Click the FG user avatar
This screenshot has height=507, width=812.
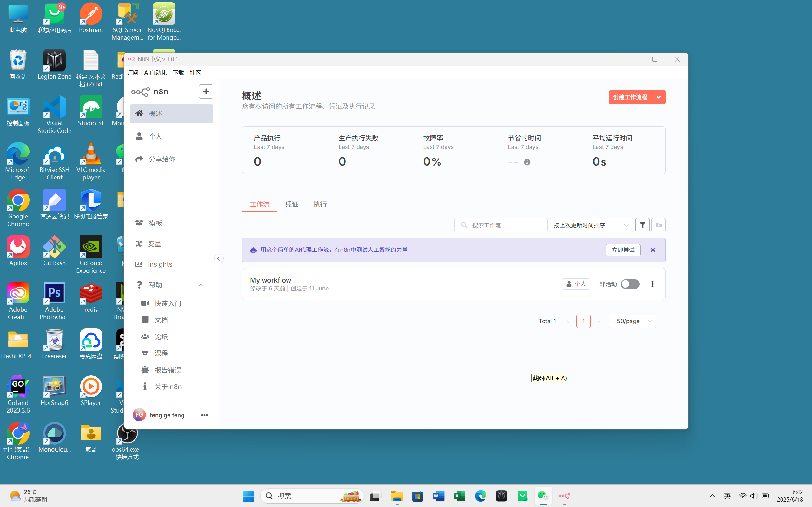(139, 415)
